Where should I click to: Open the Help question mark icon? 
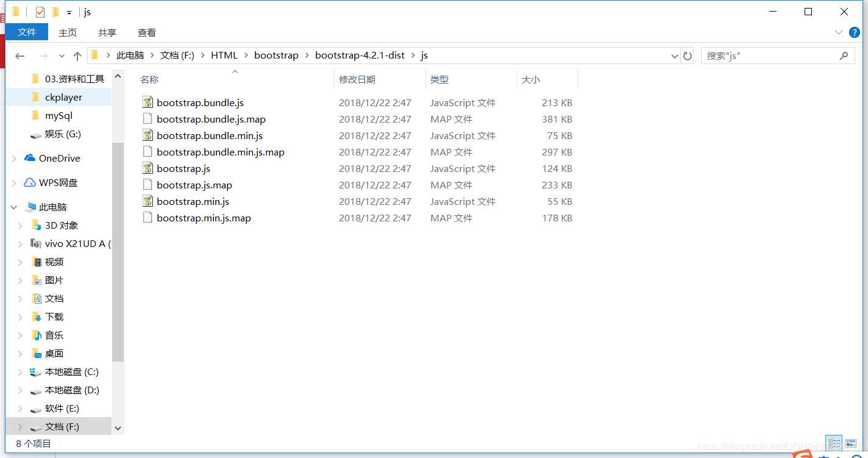[855, 32]
